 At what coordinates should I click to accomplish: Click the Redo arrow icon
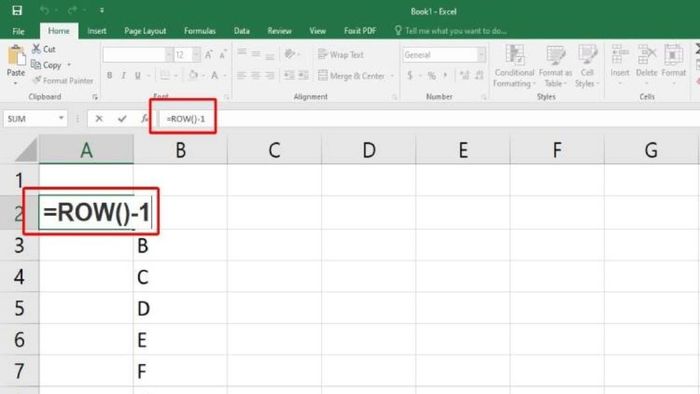(x=72, y=10)
